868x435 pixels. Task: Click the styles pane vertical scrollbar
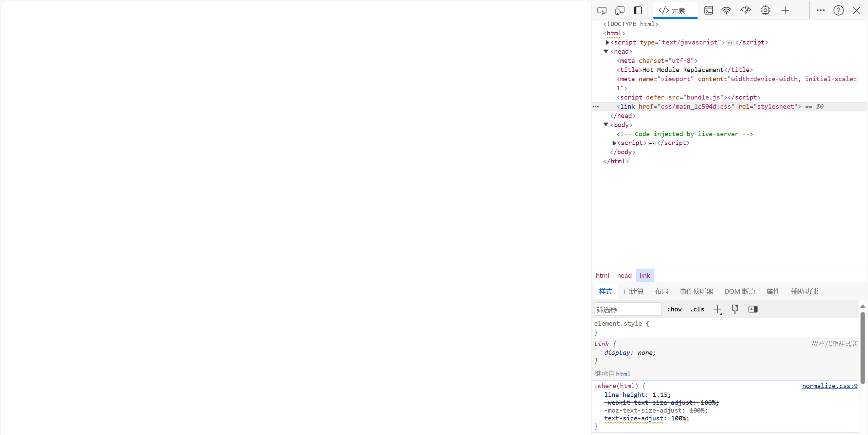point(863,348)
